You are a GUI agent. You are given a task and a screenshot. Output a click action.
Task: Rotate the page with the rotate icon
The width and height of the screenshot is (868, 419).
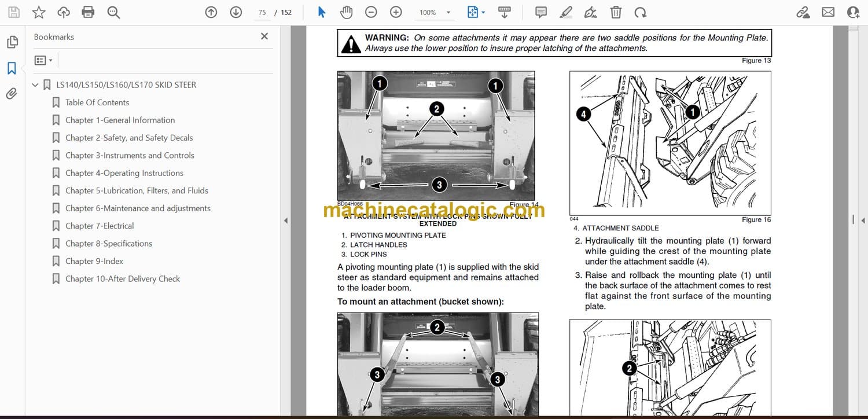pyautogui.click(x=640, y=12)
